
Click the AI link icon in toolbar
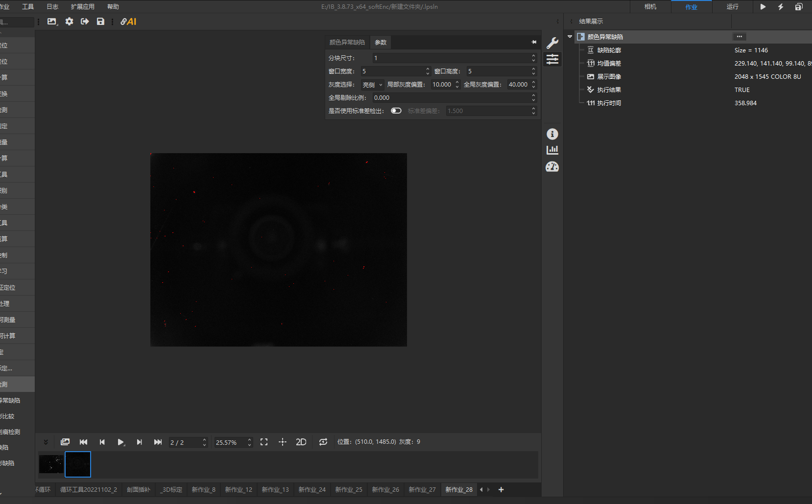click(x=128, y=22)
